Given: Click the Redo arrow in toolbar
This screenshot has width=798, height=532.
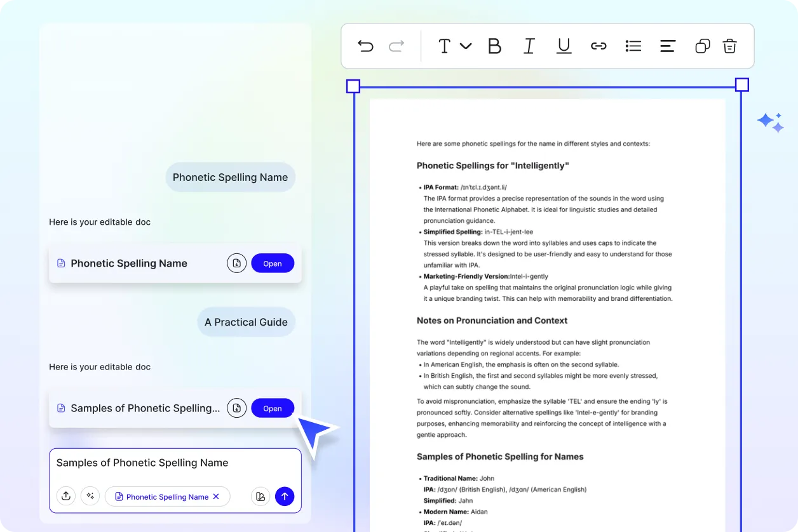Looking at the screenshot, I should coord(396,46).
